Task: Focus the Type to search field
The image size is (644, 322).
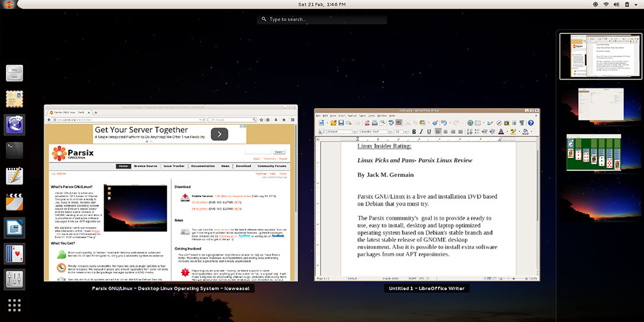Action: pos(322,20)
